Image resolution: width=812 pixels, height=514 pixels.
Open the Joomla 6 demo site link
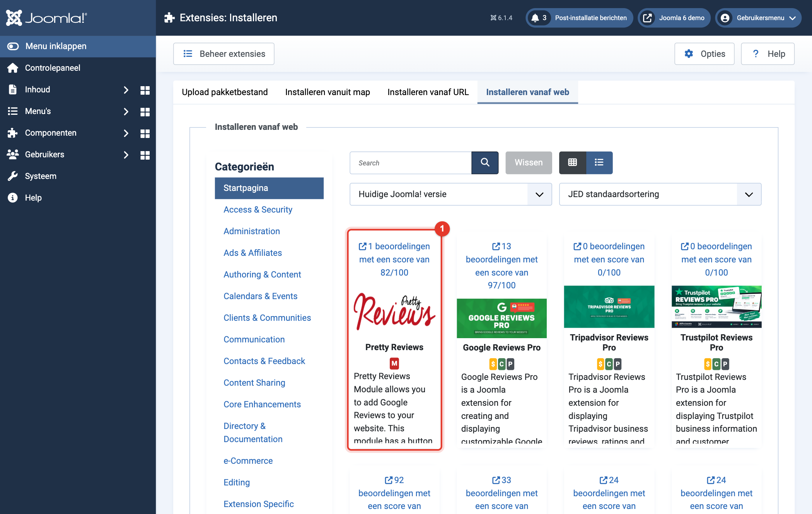coord(674,18)
